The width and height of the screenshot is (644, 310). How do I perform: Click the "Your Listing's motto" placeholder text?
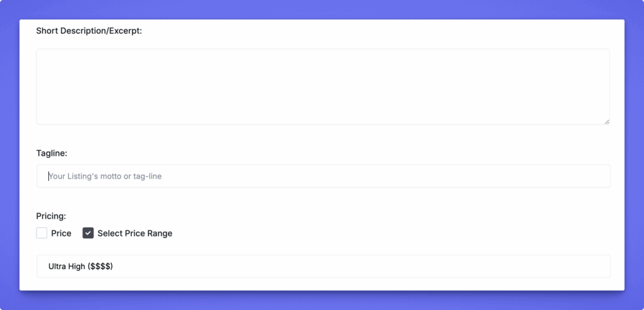[x=88, y=176]
